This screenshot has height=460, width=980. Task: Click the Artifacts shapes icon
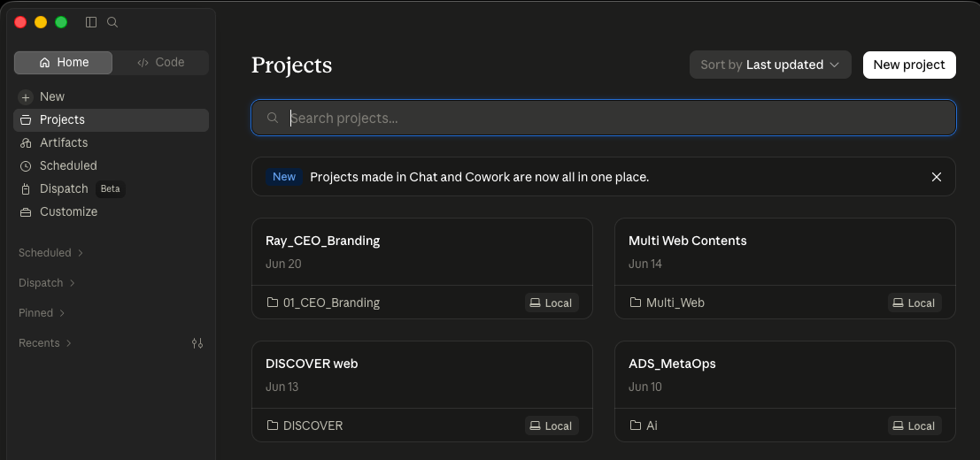coord(26,143)
